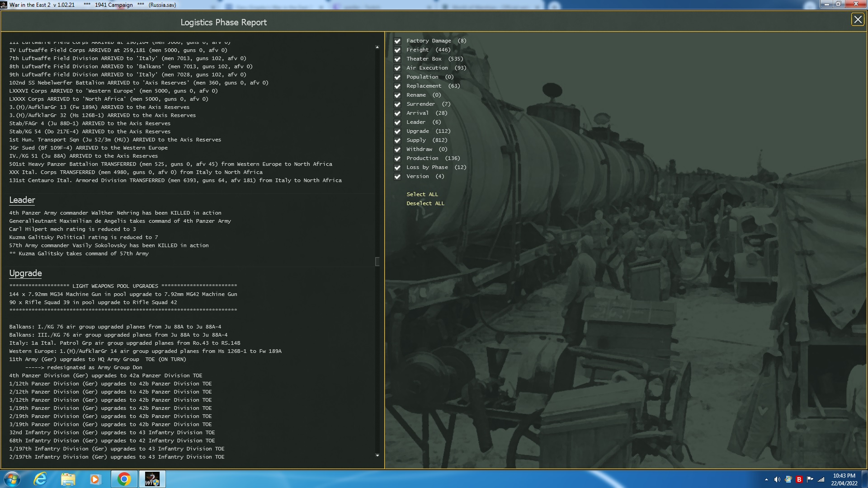Toggle the Freight checkbox

tap(397, 50)
